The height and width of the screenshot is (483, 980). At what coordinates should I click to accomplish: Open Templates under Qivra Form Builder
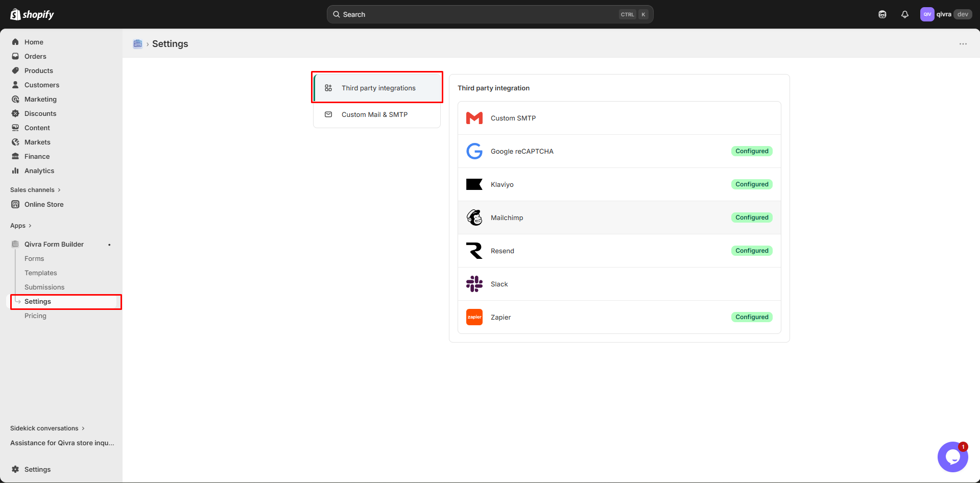pyautogui.click(x=41, y=273)
